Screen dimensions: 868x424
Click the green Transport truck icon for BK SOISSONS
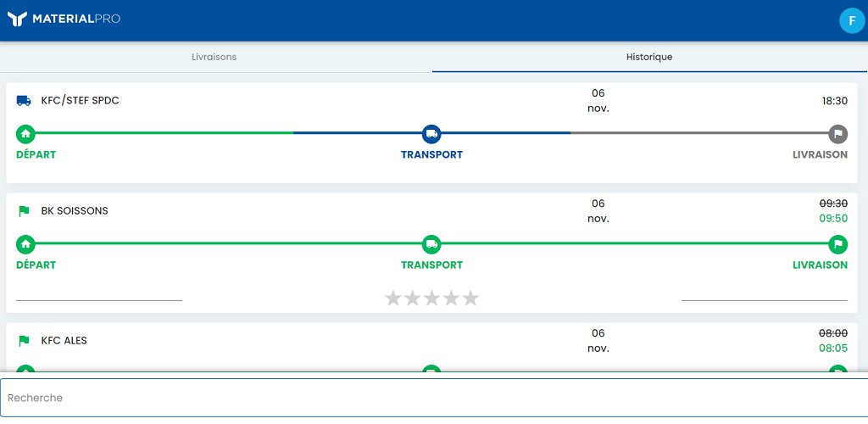431,243
